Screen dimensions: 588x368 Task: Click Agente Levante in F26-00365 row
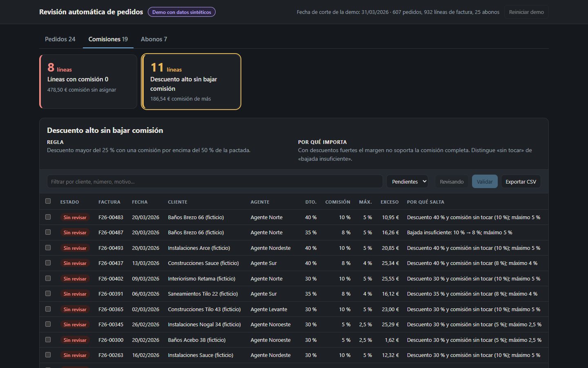(269, 309)
